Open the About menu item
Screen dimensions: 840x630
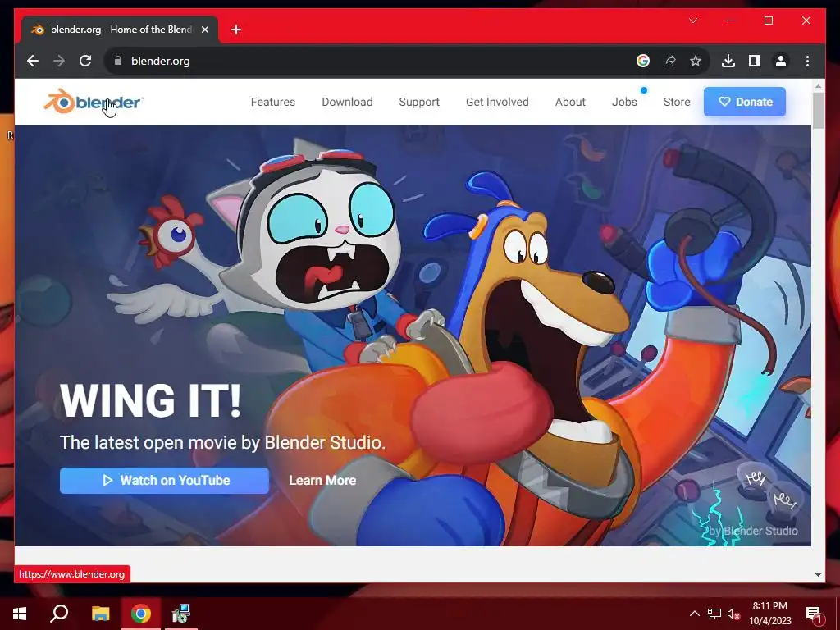pyautogui.click(x=570, y=102)
